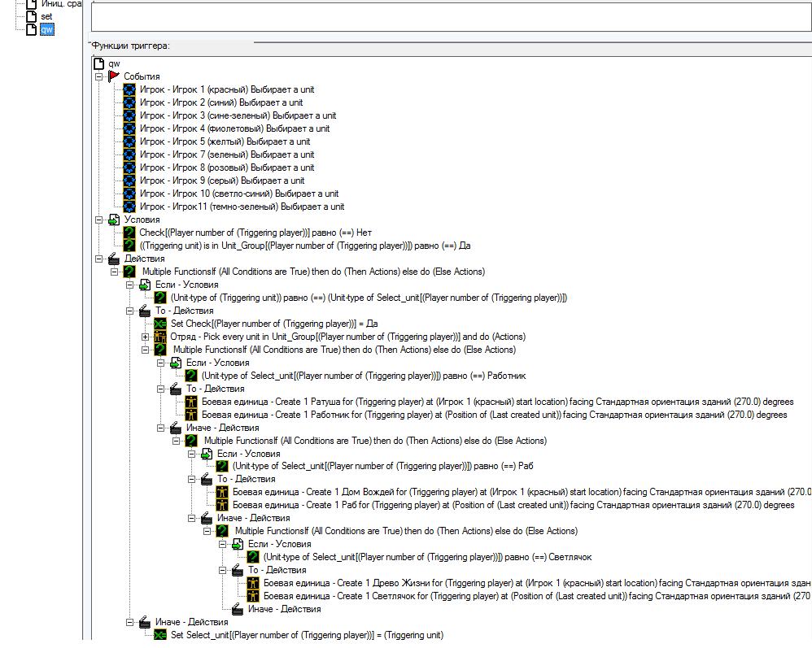Click the Set Check variable icon
Image resolution: width=812 pixels, height=648 pixels.
(160, 324)
